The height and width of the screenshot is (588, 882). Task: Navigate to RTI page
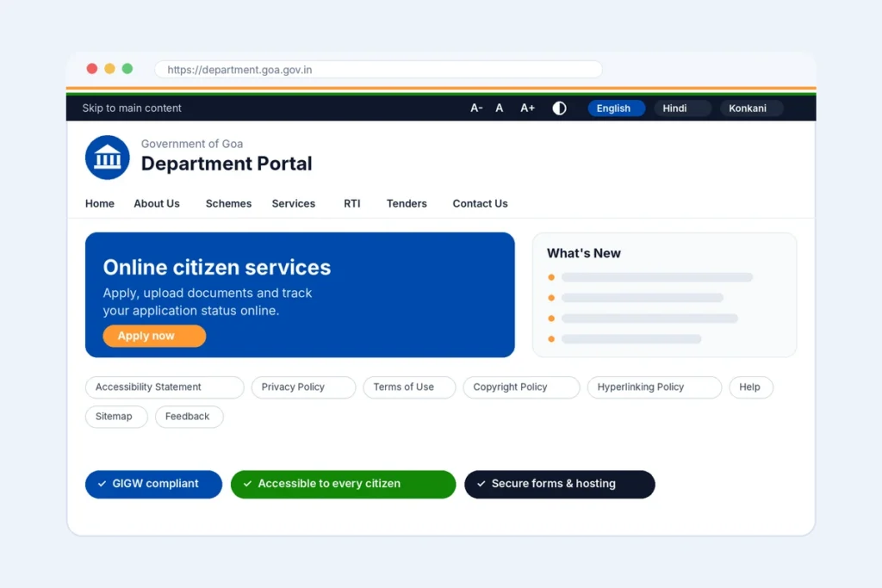(x=352, y=203)
